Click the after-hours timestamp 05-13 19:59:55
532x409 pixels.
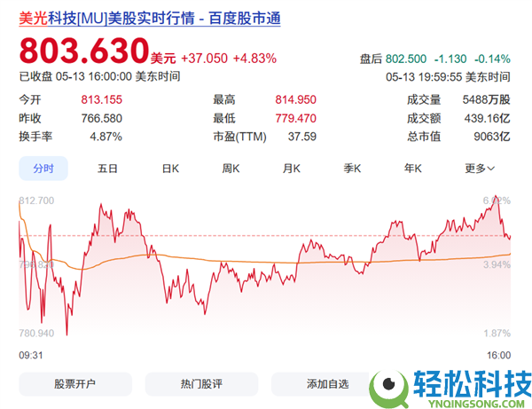(x=424, y=77)
